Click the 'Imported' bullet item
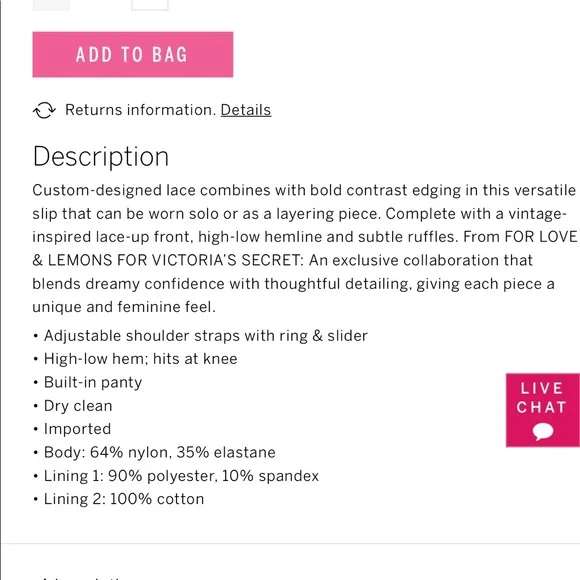 click(77, 429)
